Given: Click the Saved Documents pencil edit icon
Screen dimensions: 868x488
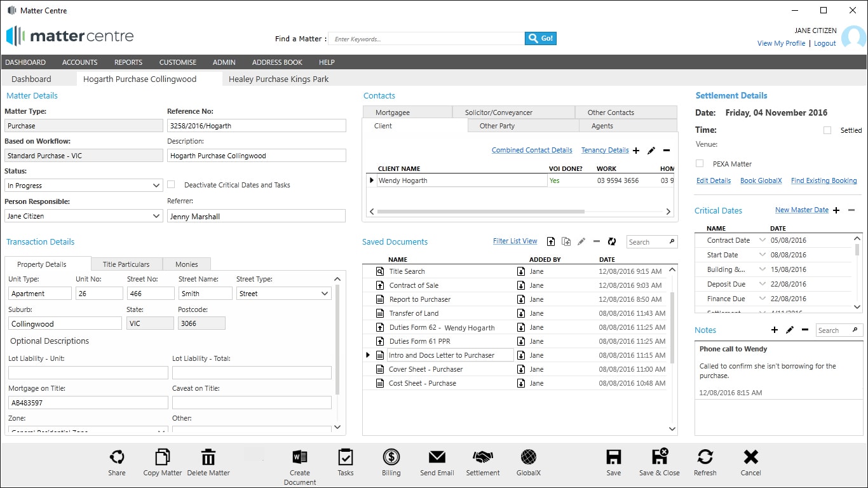Looking at the screenshot, I should [581, 241].
